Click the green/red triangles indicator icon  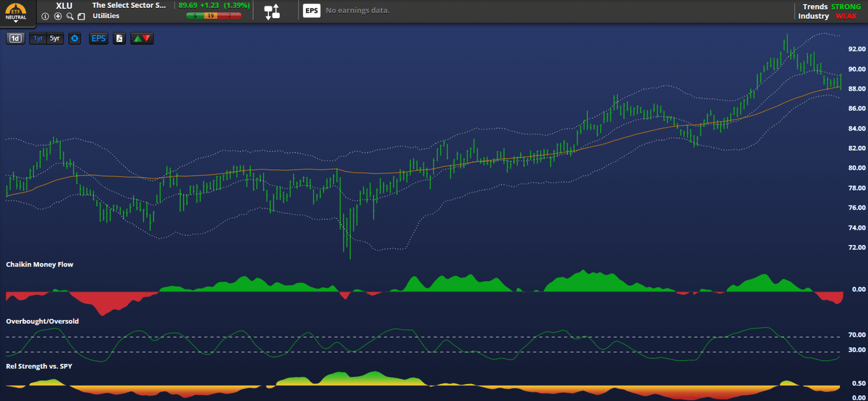pyautogui.click(x=141, y=38)
